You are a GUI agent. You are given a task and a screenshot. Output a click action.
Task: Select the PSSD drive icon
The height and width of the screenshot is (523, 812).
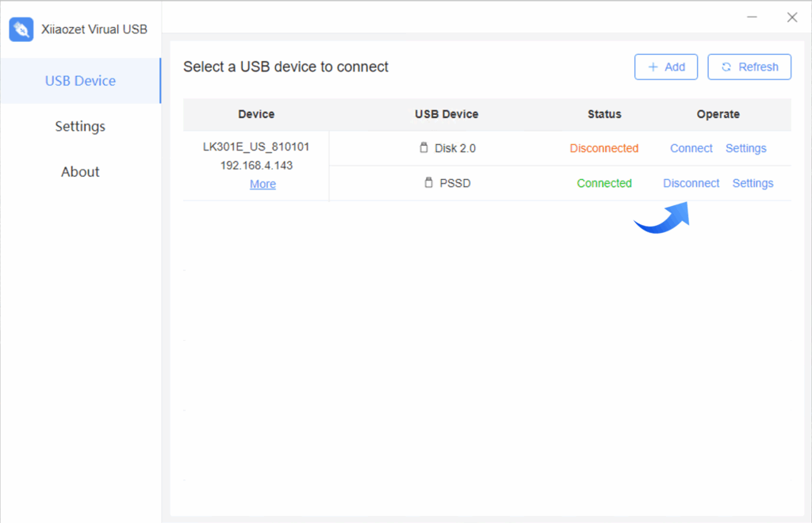click(428, 183)
